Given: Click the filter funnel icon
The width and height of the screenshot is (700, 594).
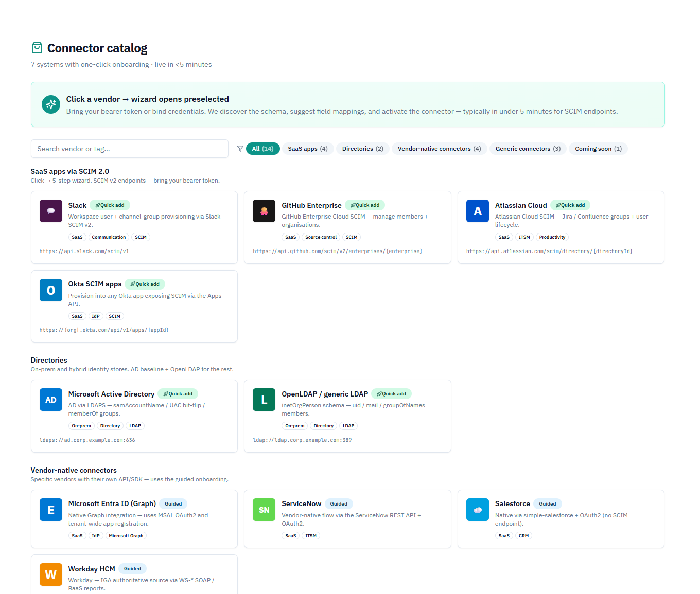Looking at the screenshot, I should 240,149.
